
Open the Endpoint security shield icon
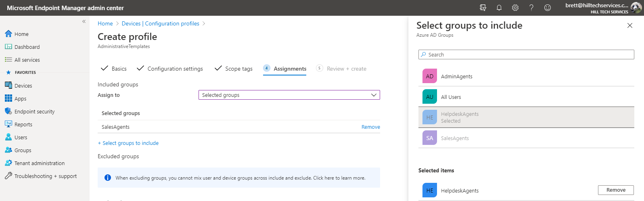pos(8,111)
